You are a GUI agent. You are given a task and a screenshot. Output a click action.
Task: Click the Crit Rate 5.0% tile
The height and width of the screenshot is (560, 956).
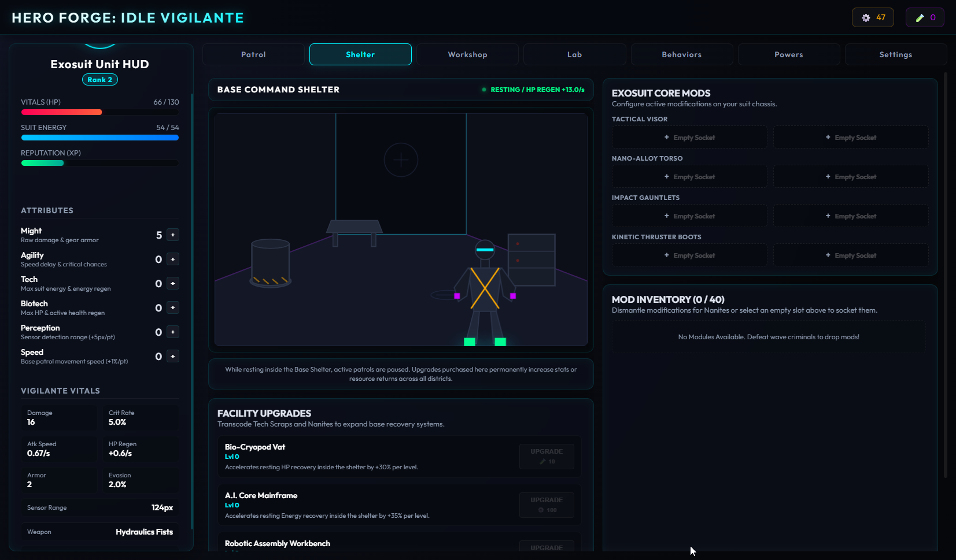tap(141, 418)
